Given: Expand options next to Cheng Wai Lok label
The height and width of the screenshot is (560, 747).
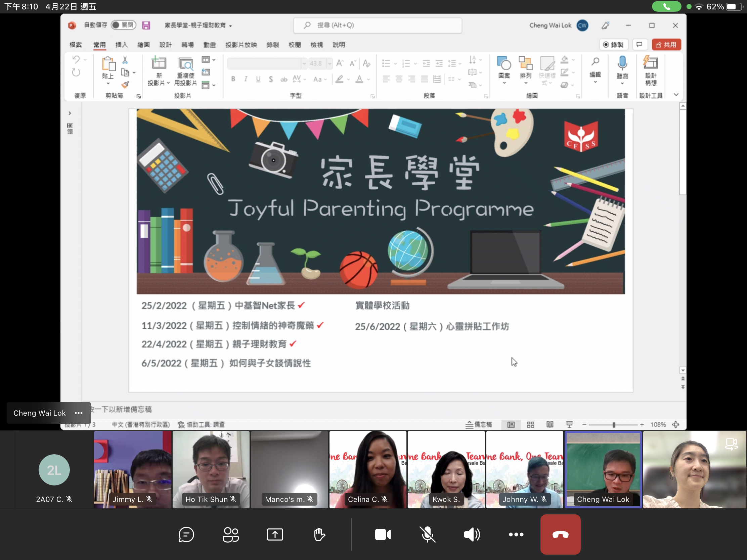Looking at the screenshot, I should pos(79,413).
